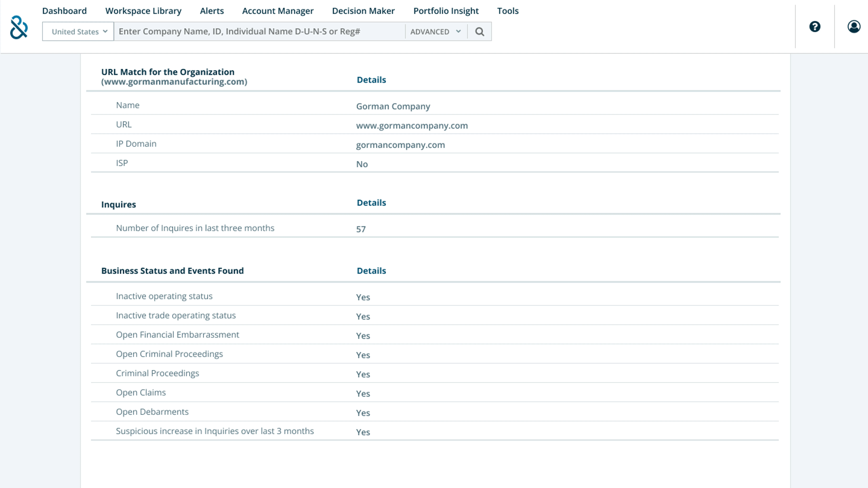Click the www.gormancompany.com URL value

(412, 126)
